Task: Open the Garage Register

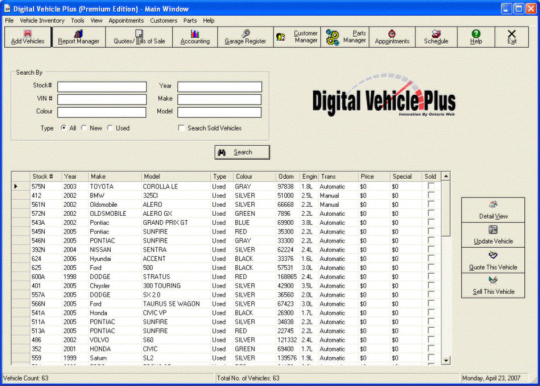Action: pyautogui.click(x=245, y=37)
